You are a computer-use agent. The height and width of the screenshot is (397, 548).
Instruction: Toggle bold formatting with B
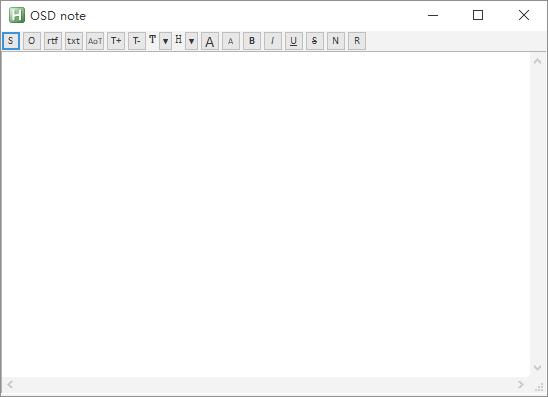pos(252,41)
